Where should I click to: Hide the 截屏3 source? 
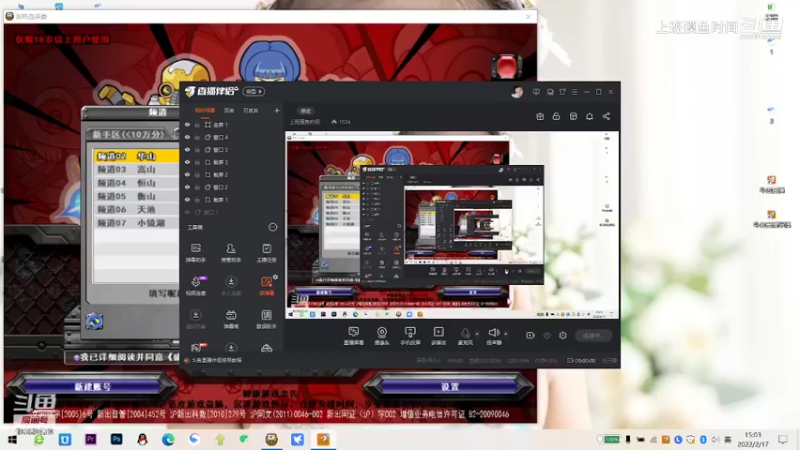(x=187, y=162)
